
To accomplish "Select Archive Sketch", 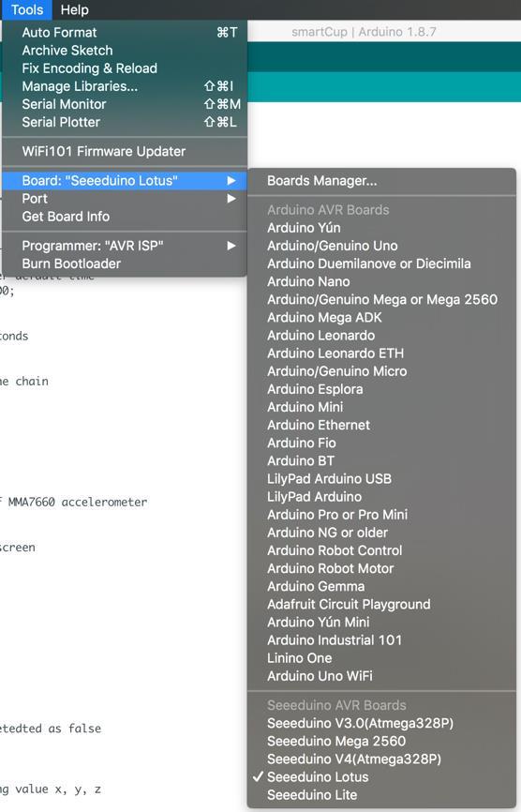I will coord(125,51).
